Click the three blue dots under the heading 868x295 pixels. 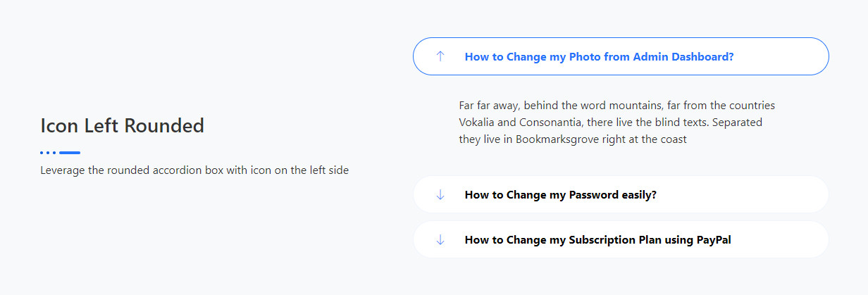pyautogui.click(x=48, y=153)
